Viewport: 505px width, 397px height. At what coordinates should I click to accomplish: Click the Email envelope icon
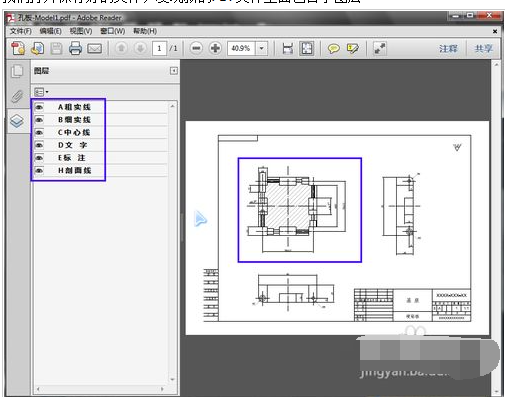(x=94, y=49)
